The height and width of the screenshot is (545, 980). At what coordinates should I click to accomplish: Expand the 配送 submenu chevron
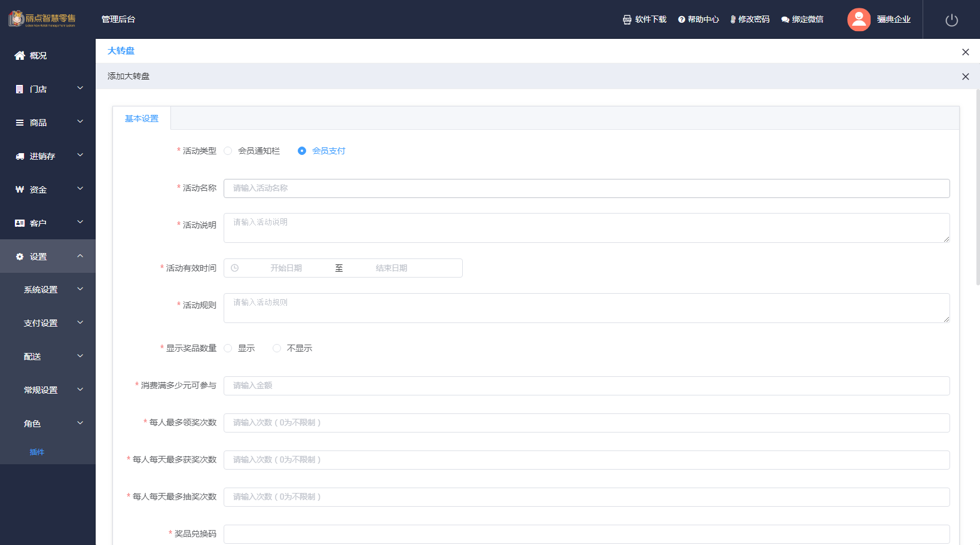pos(80,357)
